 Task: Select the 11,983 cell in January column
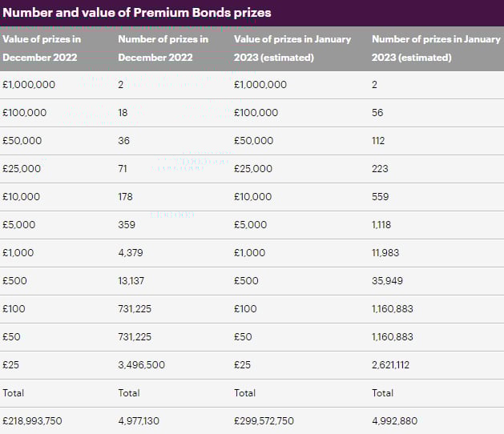click(x=387, y=253)
